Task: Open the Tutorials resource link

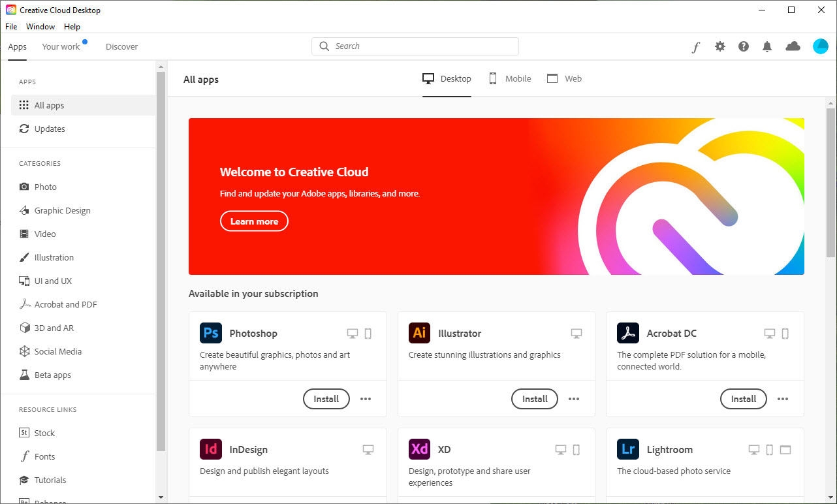Action: point(83,480)
